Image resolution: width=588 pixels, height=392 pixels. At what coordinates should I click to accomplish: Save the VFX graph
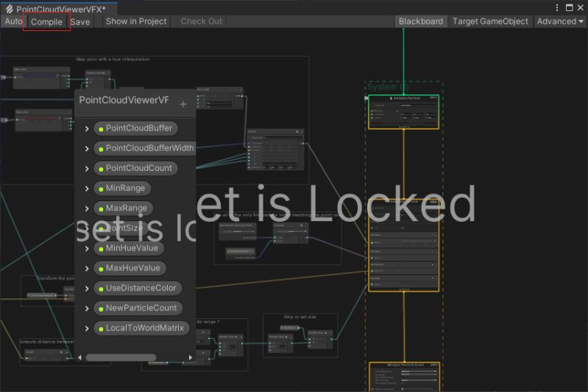[x=80, y=22]
